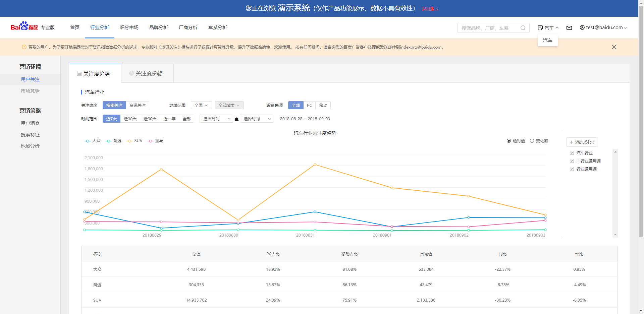Toggle the 宝马 legend marker
The height and width of the screenshot is (314, 644).
tap(151, 141)
